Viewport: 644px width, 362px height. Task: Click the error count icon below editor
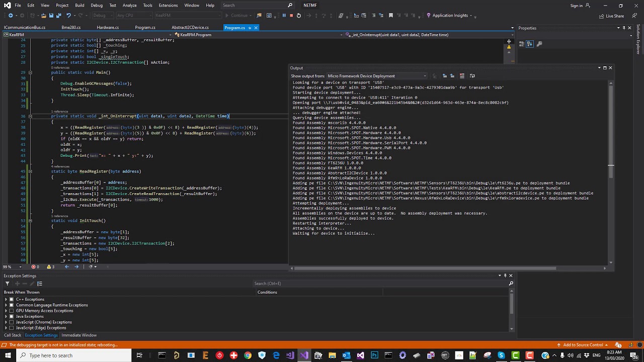coord(35,267)
